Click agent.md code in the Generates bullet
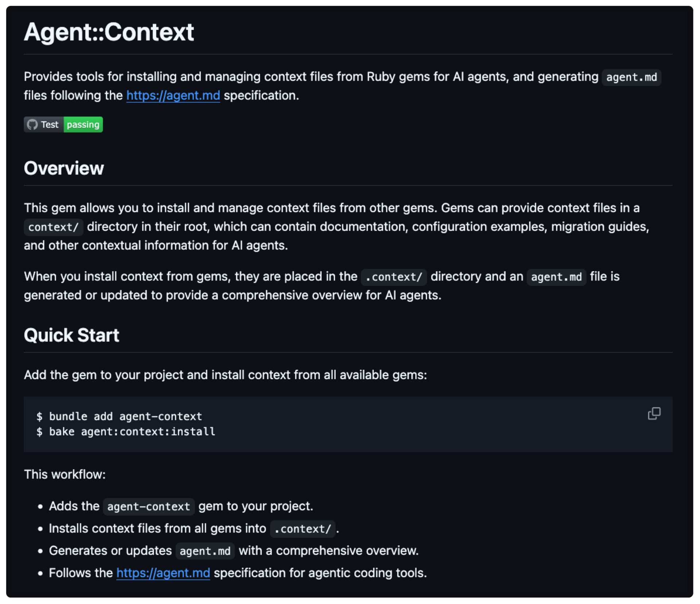Viewport: 700px width, 604px height. click(205, 551)
